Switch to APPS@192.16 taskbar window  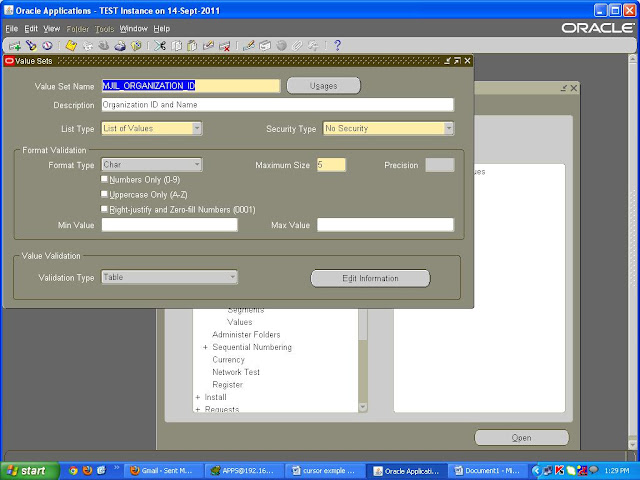[242, 471]
